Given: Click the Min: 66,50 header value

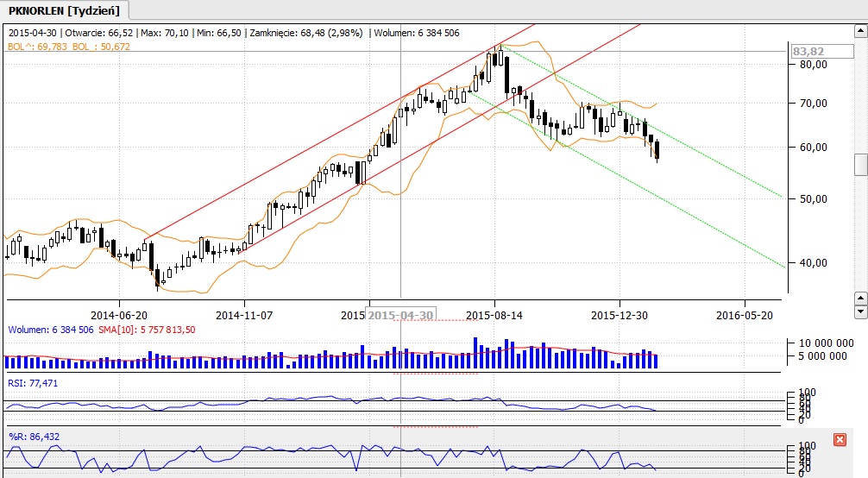Looking at the screenshot, I should coord(219,33).
